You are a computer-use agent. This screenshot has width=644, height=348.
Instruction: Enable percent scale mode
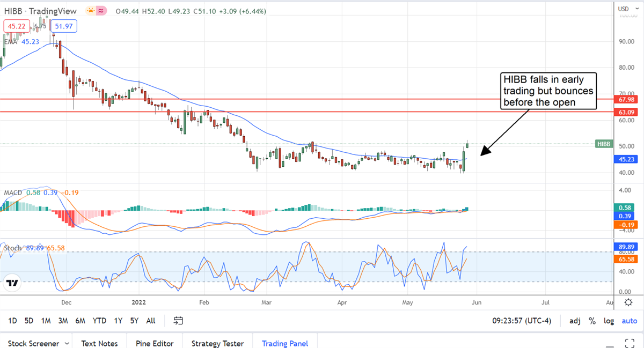point(592,321)
